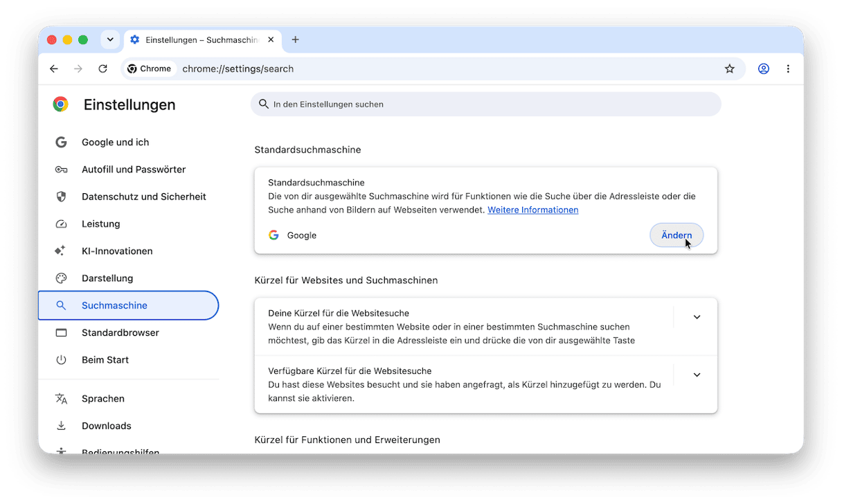Click the Google G sidebar icon
Screen dimensions: 842x504
pyautogui.click(x=61, y=142)
